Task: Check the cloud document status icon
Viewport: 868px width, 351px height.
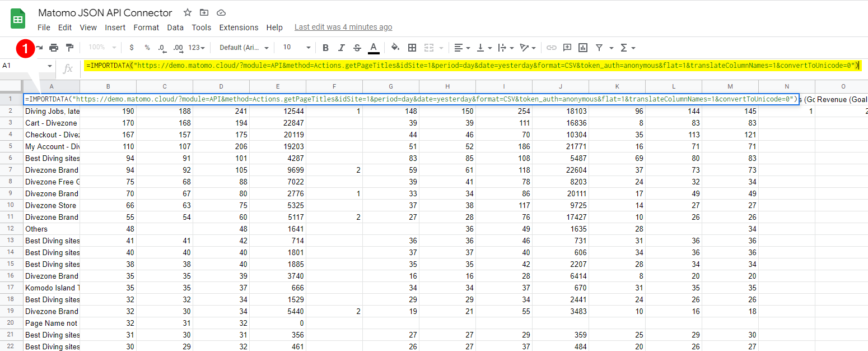Action: pyautogui.click(x=221, y=12)
